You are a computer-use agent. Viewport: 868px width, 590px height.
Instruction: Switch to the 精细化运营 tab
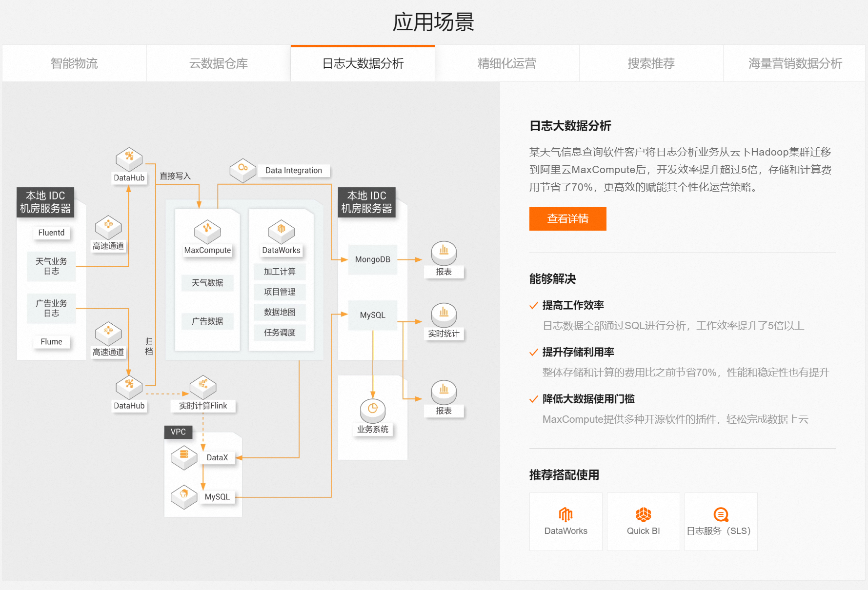click(507, 63)
